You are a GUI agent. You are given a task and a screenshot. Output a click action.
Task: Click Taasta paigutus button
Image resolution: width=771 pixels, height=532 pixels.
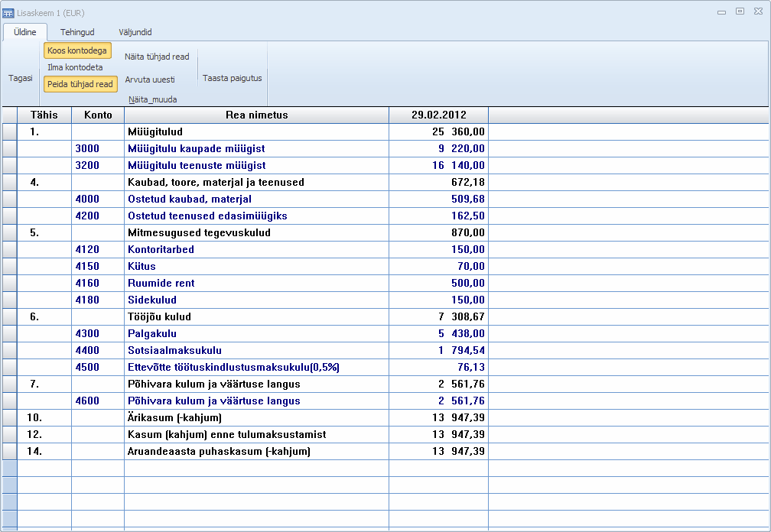click(232, 78)
